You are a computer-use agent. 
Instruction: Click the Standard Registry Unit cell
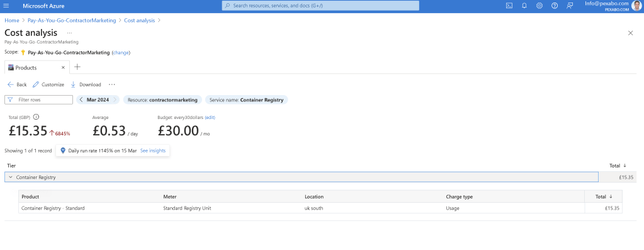[x=188, y=208]
